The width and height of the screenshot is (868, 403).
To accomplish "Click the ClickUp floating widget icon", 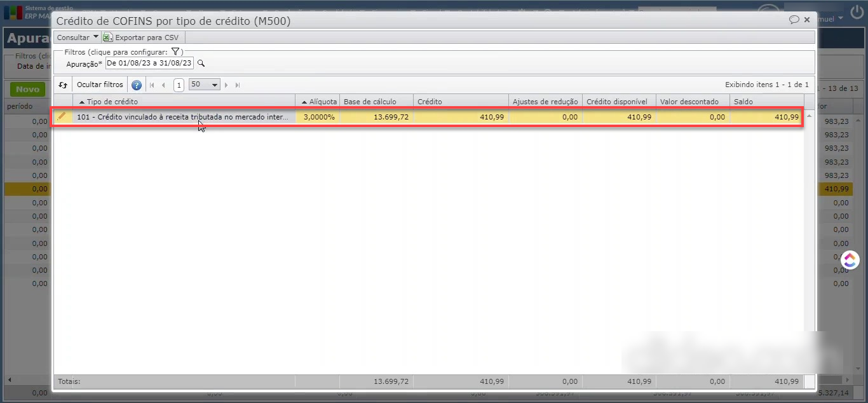I will click(850, 259).
